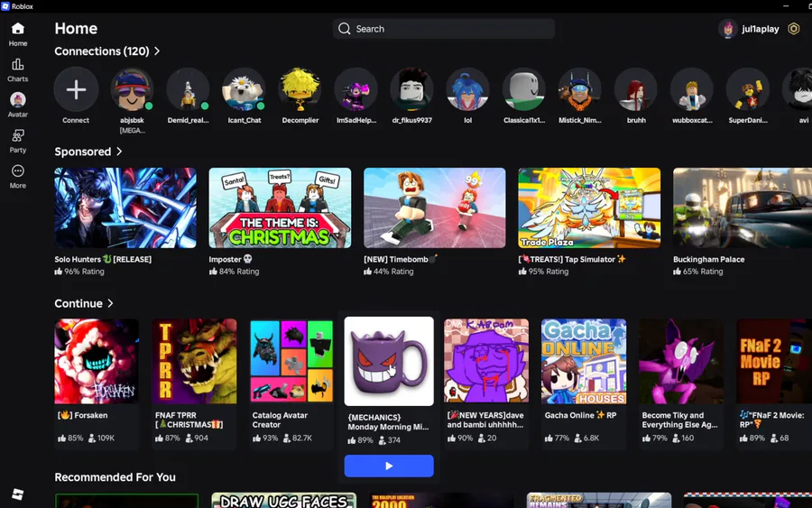Click the Connect plus button
The width and height of the screenshot is (812, 508).
(76, 89)
